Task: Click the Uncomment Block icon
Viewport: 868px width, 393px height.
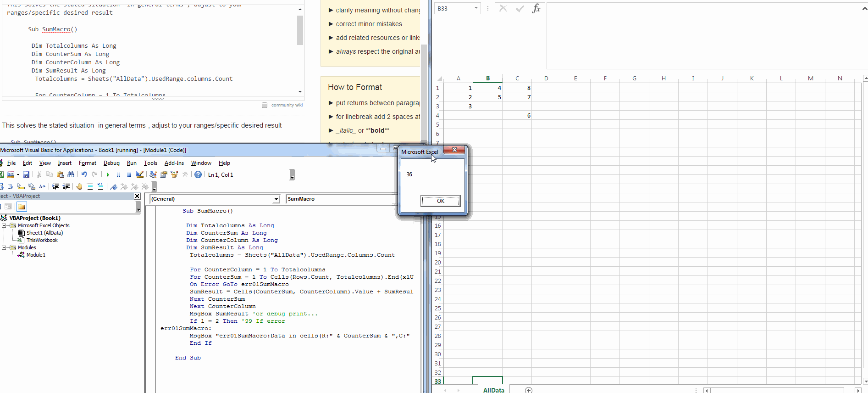Action: click(100, 186)
